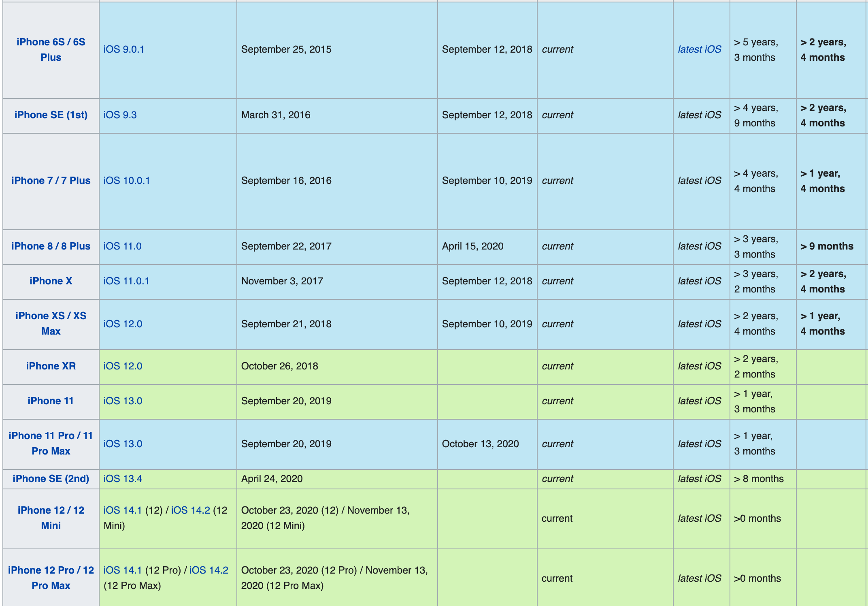This screenshot has width=868, height=606.
Task: Click the iPhone XS / XS Max link
Action: pyautogui.click(x=51, y=324)
